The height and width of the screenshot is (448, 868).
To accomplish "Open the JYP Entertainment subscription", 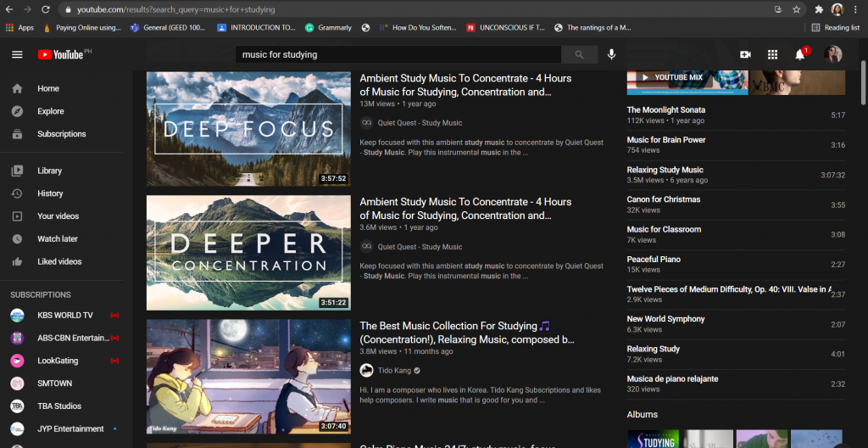I will pyautogui.click(x=66, y=429).
